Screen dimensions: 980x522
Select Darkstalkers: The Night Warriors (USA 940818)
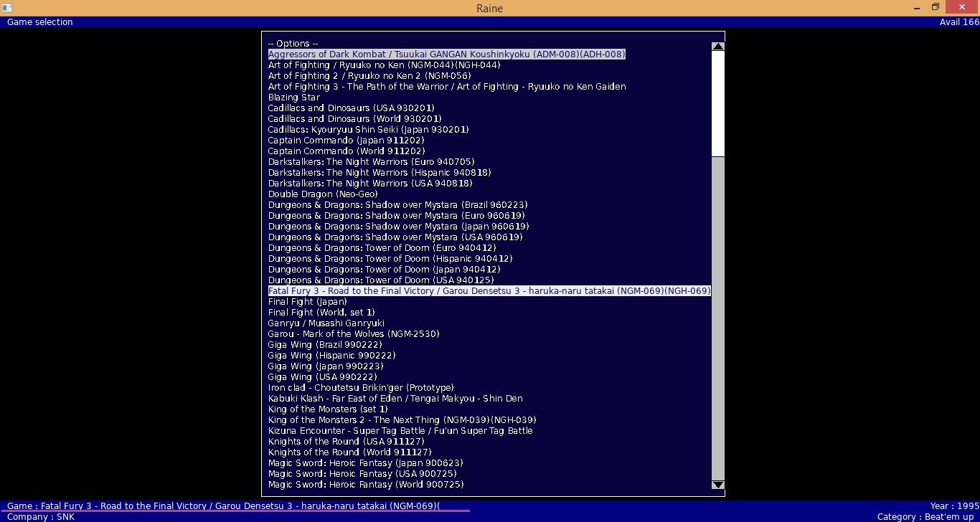370,184
